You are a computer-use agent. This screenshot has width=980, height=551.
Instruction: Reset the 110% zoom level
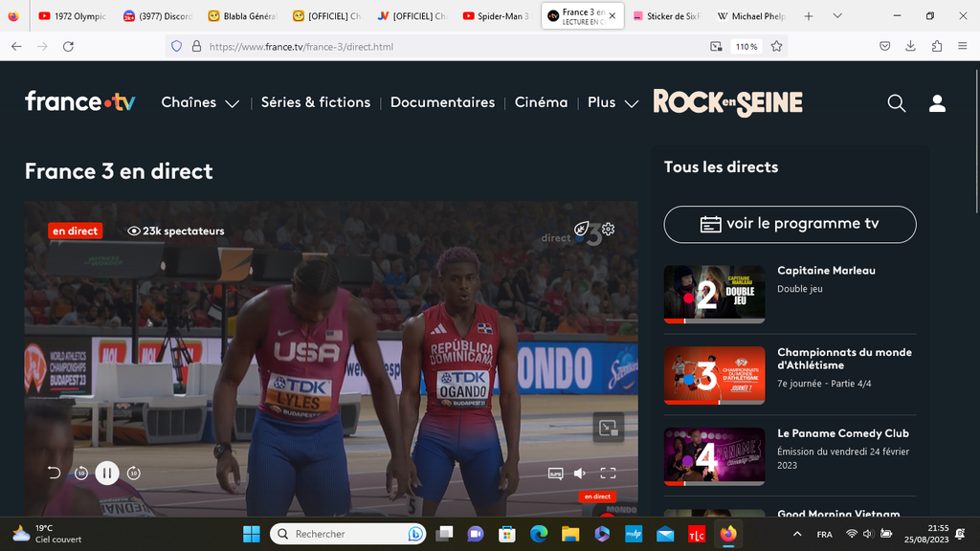746,47
